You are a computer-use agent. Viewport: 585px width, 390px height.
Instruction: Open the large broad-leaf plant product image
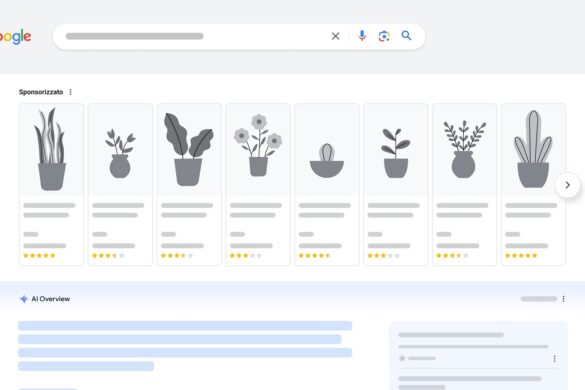coord(189,149)
